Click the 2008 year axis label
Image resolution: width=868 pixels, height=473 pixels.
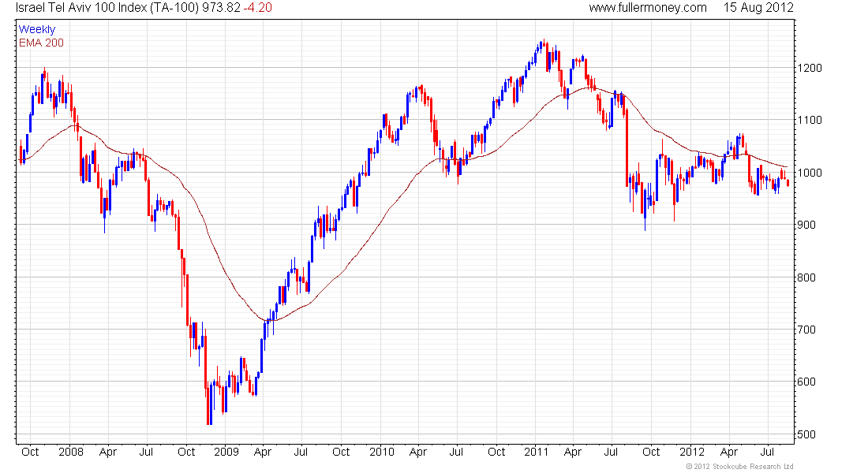(x=71, y=452)
